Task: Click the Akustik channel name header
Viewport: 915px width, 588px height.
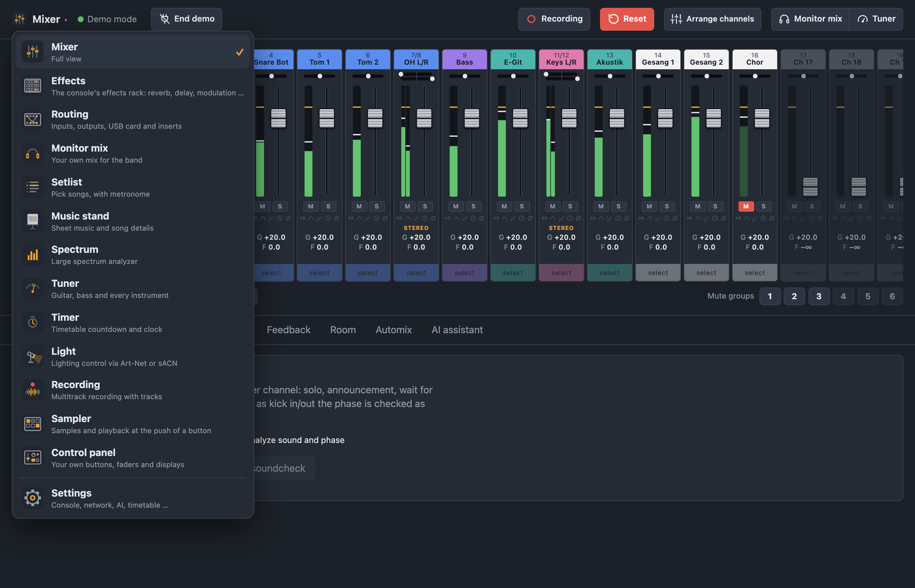Action: click(610, 59)
